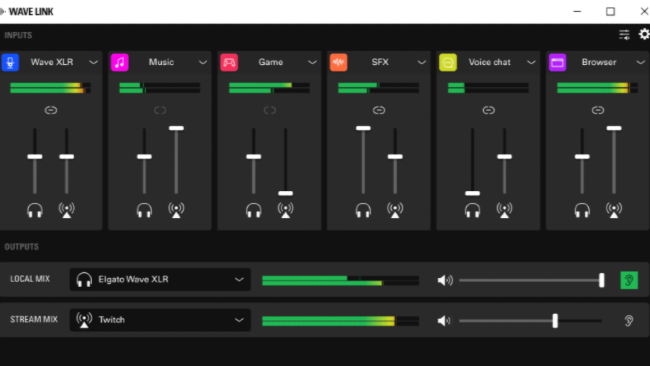
Task: Click the yellow Voice chat icon
Action: click(x=448, y=62)
